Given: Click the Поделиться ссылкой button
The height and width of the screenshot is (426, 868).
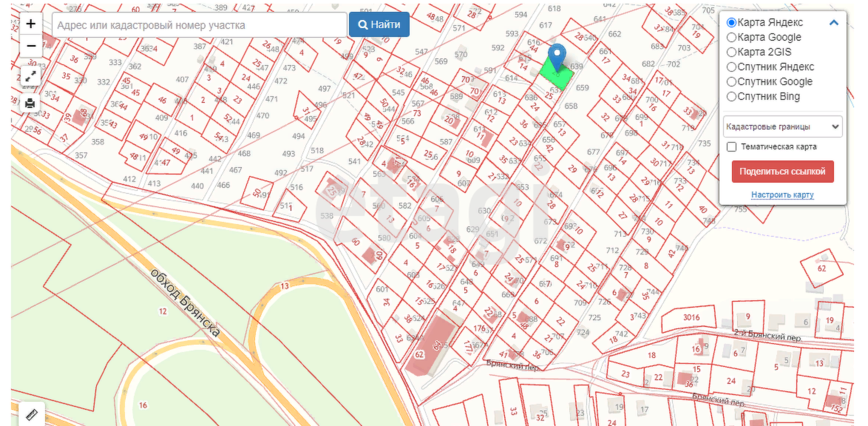Looking at the screenshot, I should tap(783, 172).
